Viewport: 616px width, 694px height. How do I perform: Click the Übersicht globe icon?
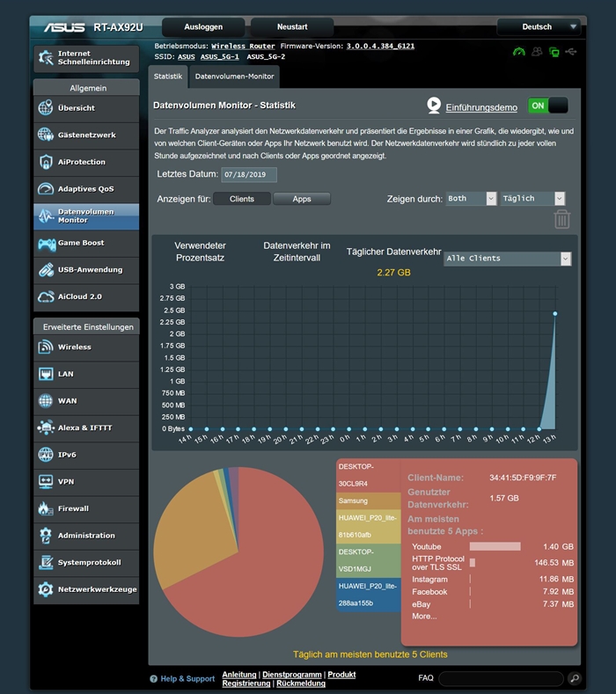(46, 107)
